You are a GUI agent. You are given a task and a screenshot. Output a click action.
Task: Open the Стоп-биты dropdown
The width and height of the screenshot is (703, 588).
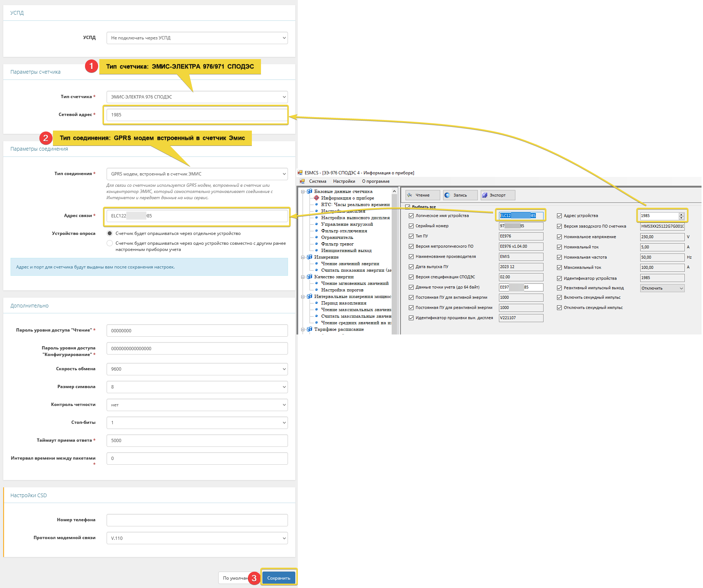[197, 423]
